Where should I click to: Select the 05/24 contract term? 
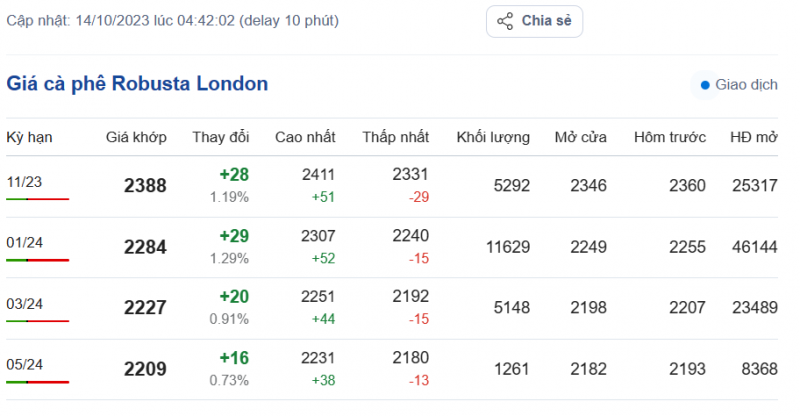click(24, 365)
